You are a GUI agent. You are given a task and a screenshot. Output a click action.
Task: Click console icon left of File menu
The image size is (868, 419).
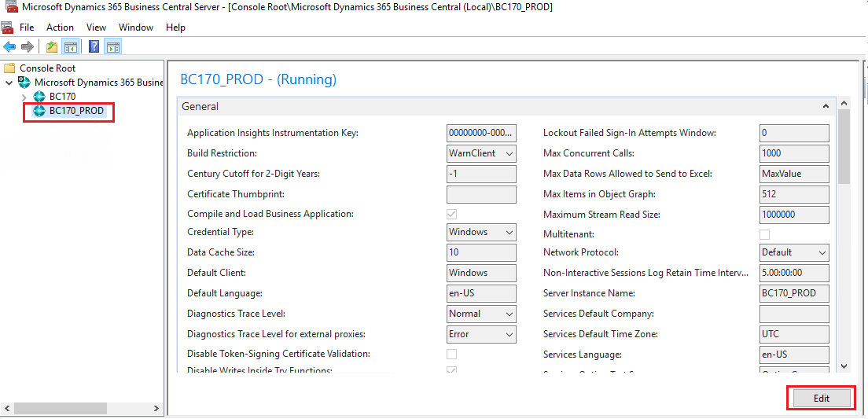tap(7, 28)
